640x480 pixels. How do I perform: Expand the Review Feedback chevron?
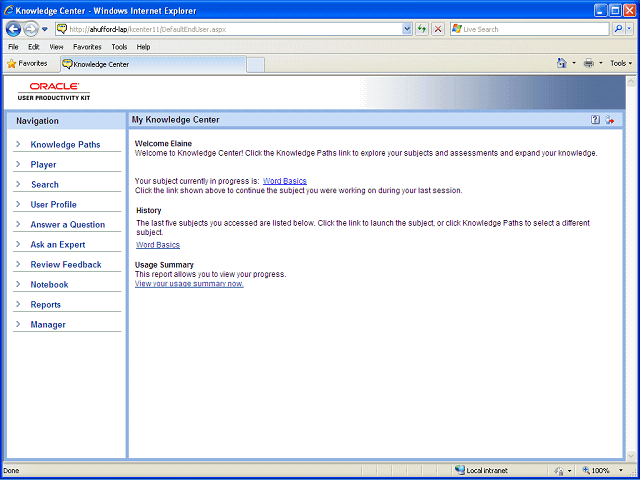[x=18, y=264]
